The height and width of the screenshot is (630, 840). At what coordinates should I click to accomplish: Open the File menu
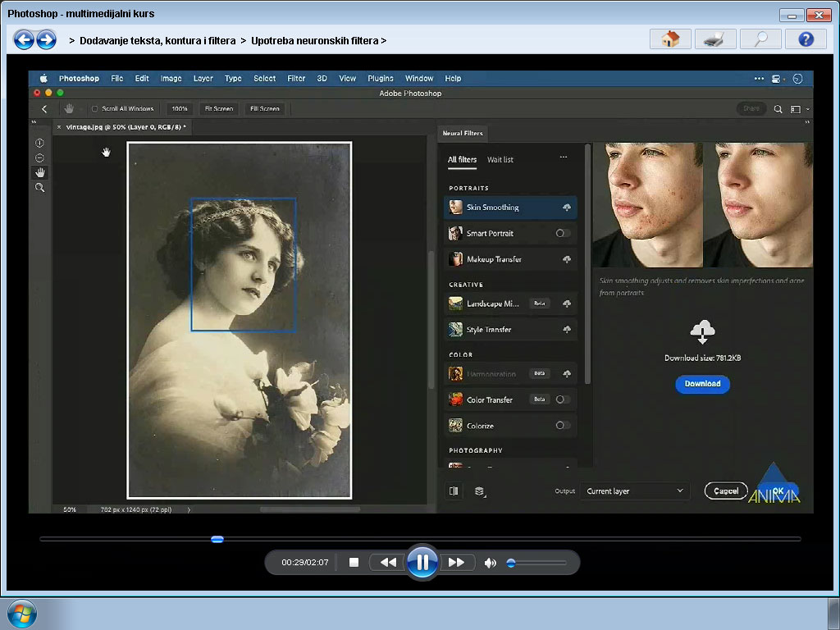click(116, 78)
